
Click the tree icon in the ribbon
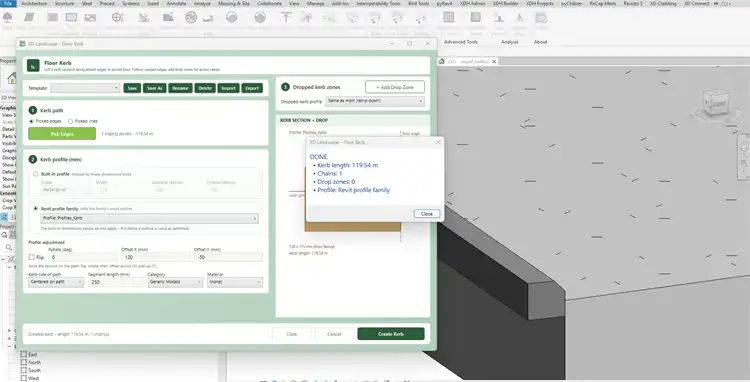8,18
